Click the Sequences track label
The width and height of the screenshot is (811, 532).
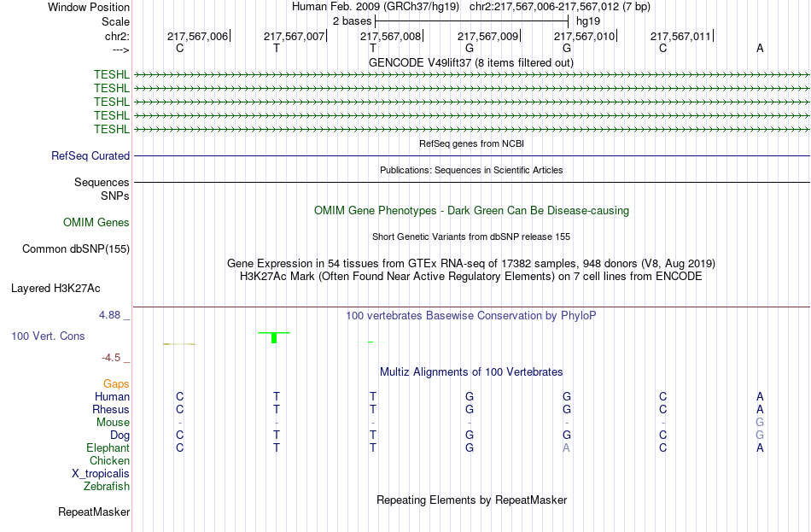coord(102,182)
